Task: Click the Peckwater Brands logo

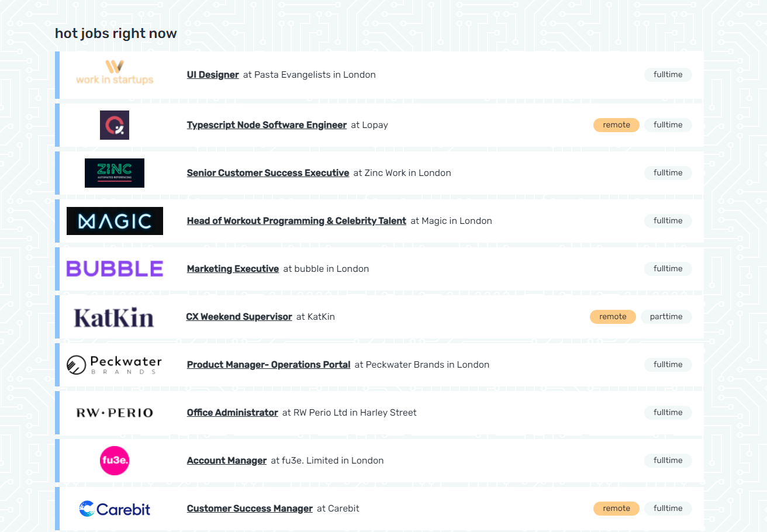Action: coord(115,364)
